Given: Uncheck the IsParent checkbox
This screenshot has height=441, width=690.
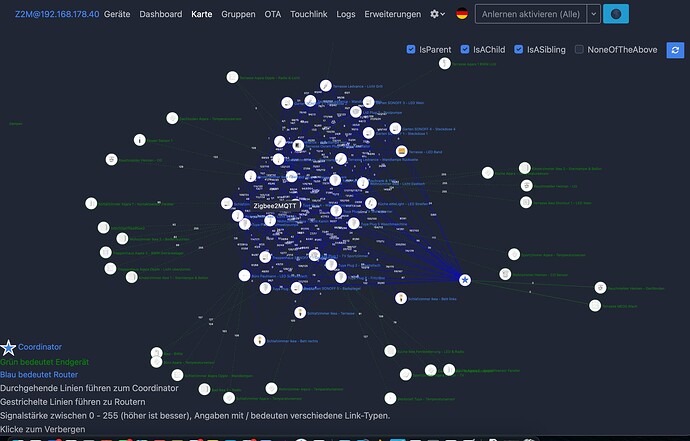Looking at the screenshot, I should tap(411, 49).
